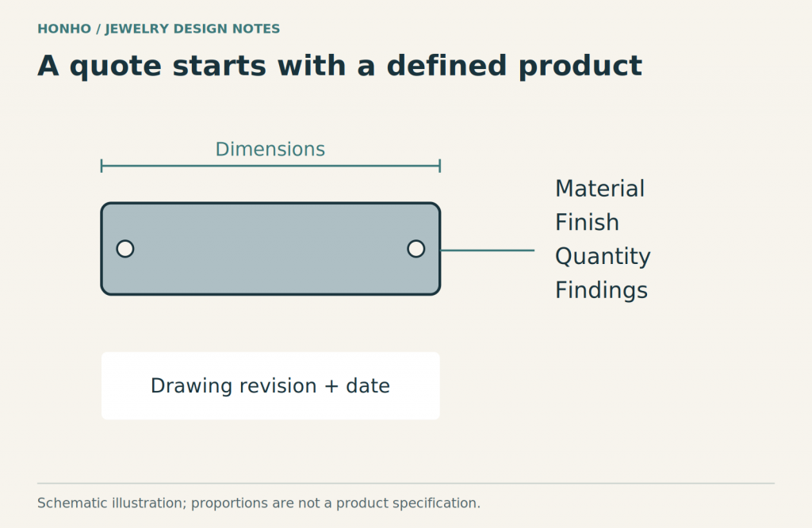Viewport: 812px width, 528px height.
Task: Select the Finish label
Action: coord(587,223)
